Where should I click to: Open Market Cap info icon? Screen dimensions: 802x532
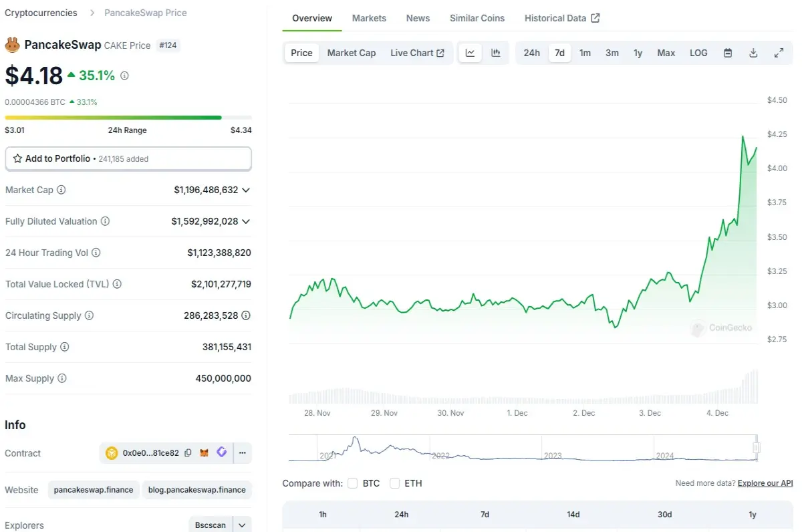pos(61,190)
